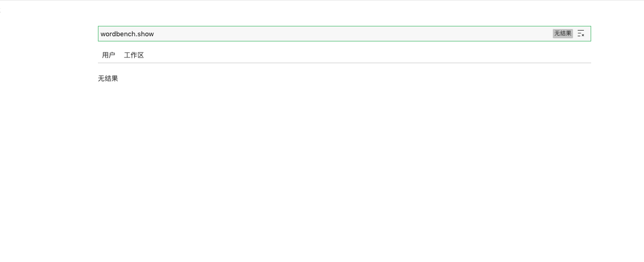Click the 无结果 badge in search bar

pos(563,34)
